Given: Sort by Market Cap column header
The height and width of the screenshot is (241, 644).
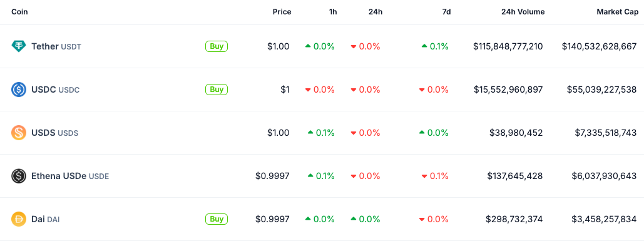Looking at the screenshot, I should 617,12.
